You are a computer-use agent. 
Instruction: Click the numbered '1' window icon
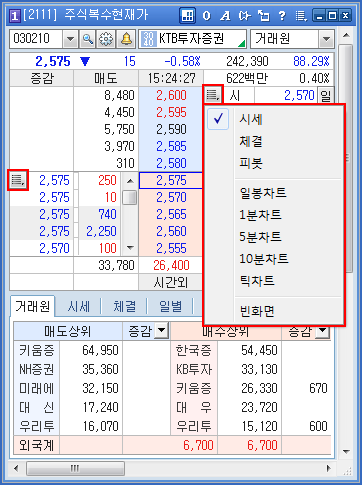[x=15, y=16]
